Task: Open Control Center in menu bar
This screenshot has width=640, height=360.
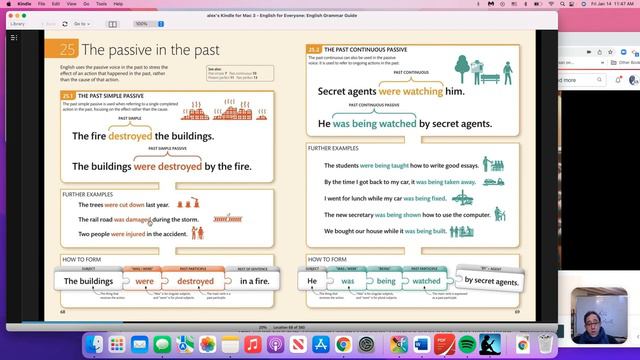Action: tap(571, 4)
